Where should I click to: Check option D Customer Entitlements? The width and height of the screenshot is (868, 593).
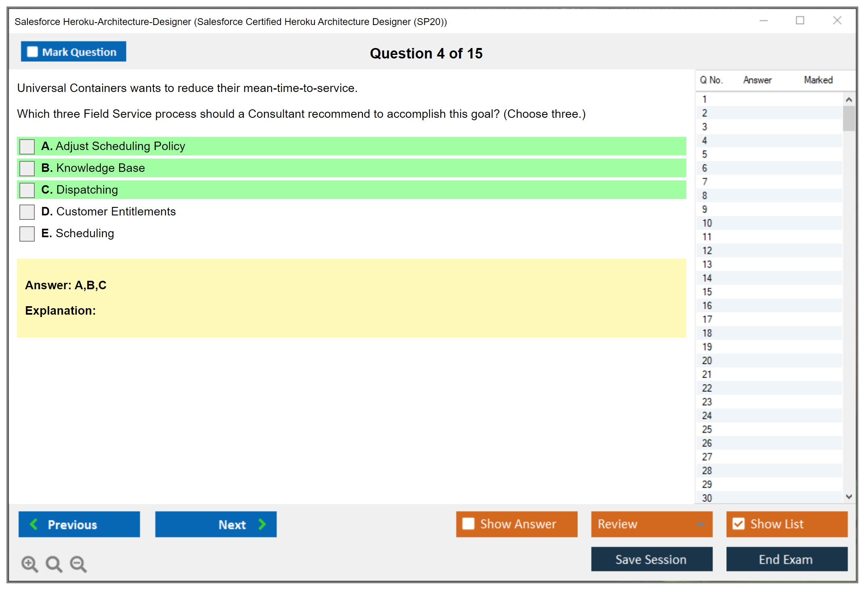click(27, 212)
